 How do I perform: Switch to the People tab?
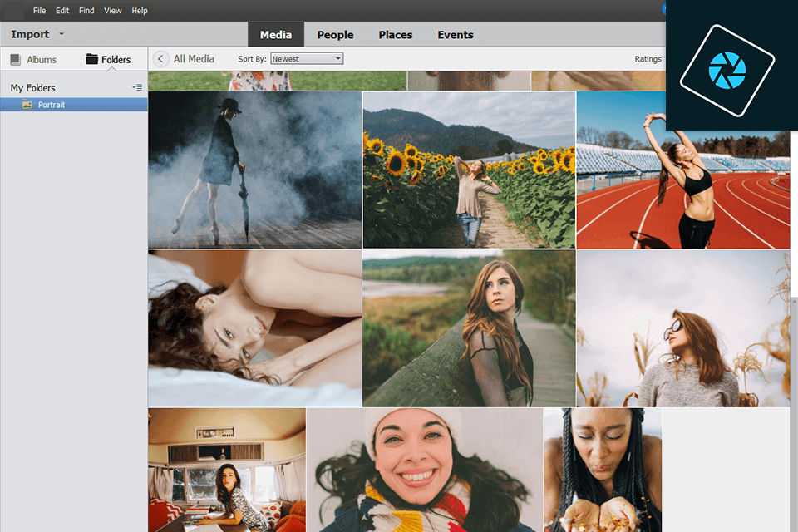[x=335, y=35]
